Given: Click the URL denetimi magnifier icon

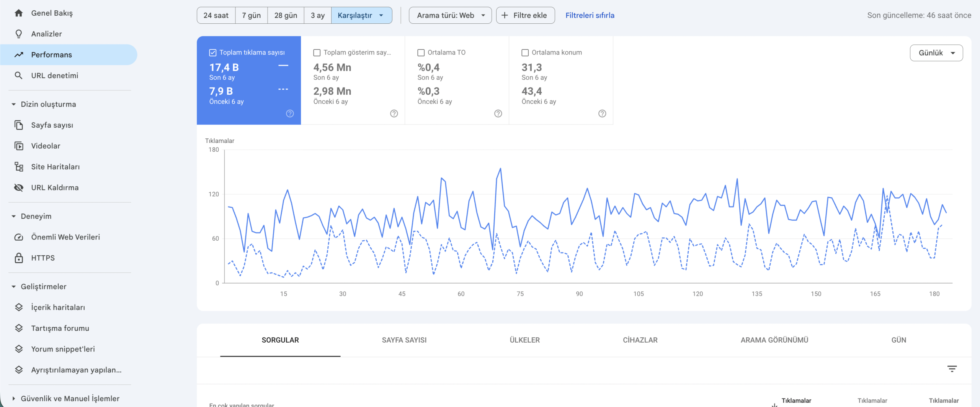Looking at the screenshot, I should tap(18, 75).
